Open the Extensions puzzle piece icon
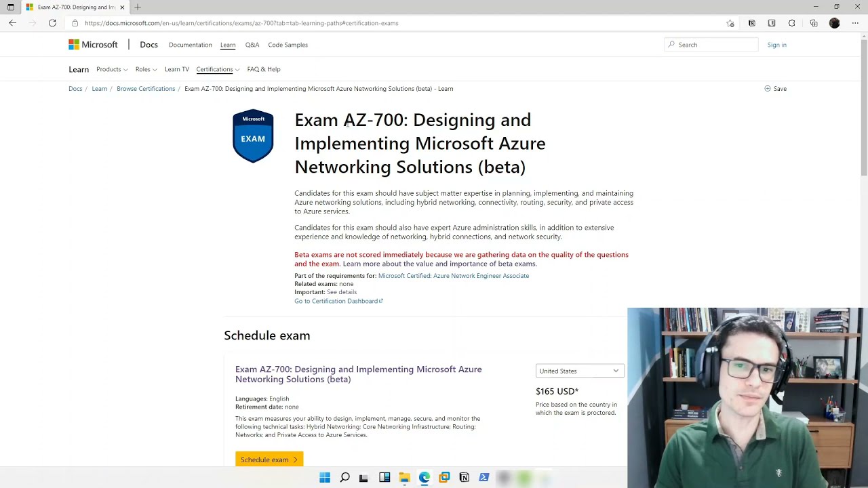The image size is (868, 488). pyautogui.click(x=791, y=23)
